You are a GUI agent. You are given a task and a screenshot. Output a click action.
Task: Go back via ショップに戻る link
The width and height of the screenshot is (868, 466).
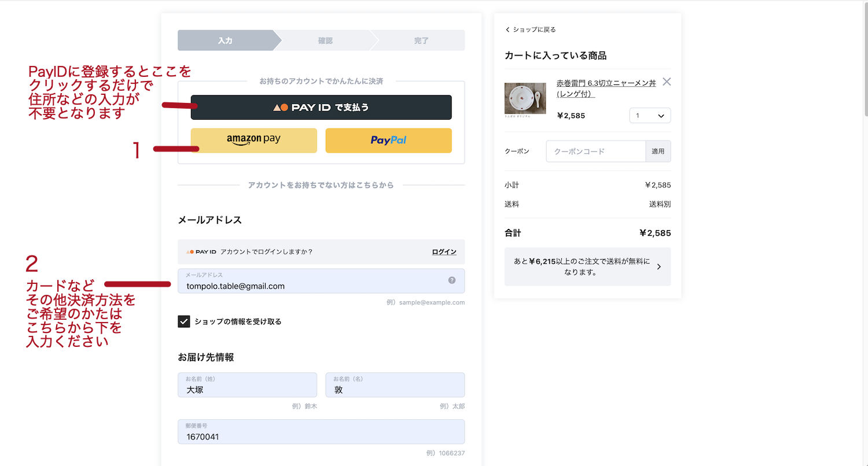[x=530, y=29]
